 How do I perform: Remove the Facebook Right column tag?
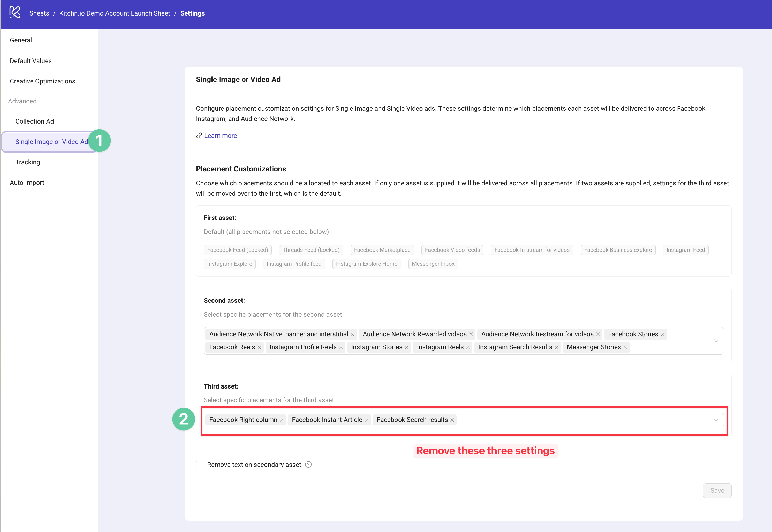click(x=282, y=420)
